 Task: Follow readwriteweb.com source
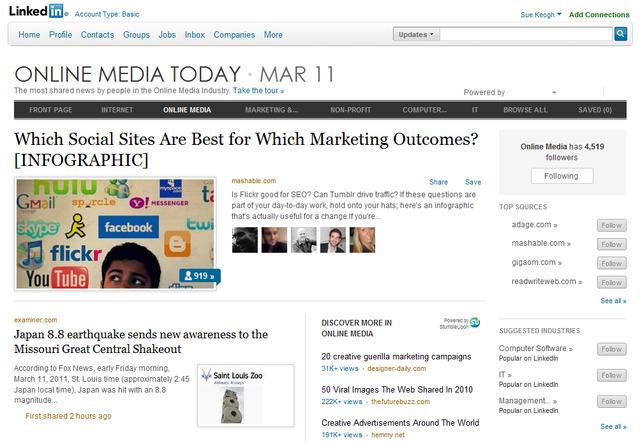[x=611, y=283]
